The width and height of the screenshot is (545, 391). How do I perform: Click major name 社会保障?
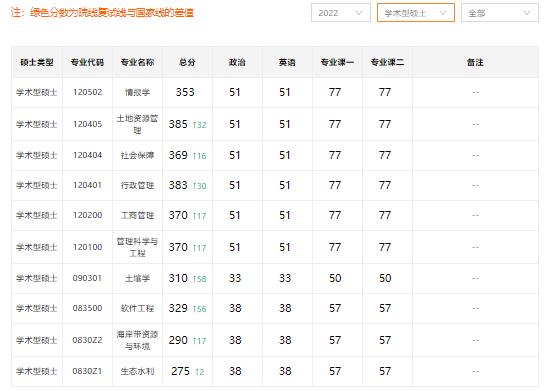tap(137, 155)
